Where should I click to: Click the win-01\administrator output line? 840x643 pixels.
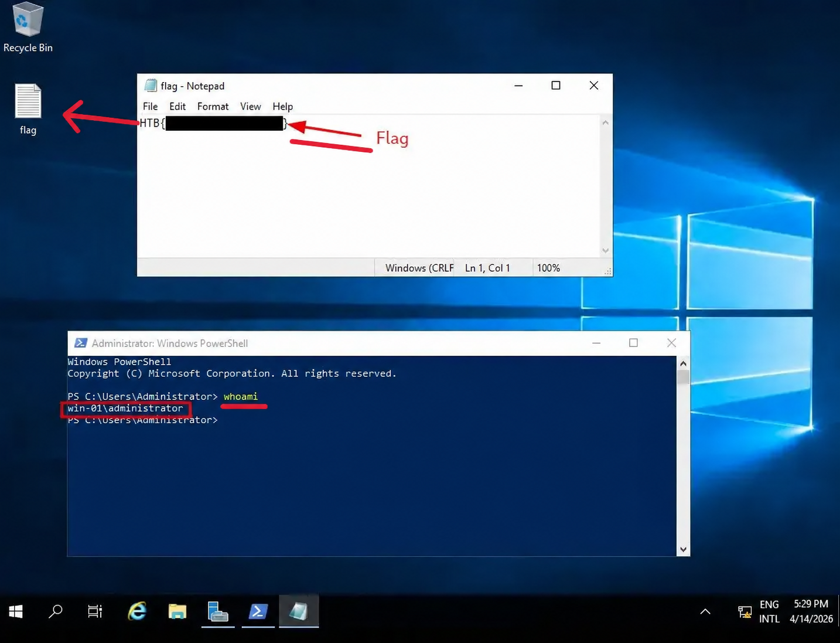click(x=125, y=409)
